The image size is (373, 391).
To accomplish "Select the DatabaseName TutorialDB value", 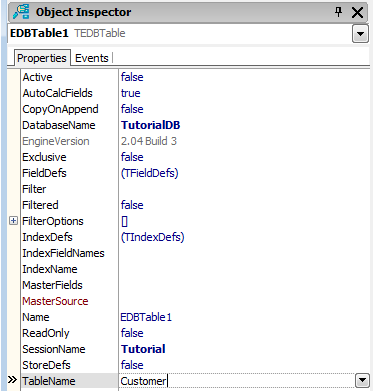I will coord(150,125).
